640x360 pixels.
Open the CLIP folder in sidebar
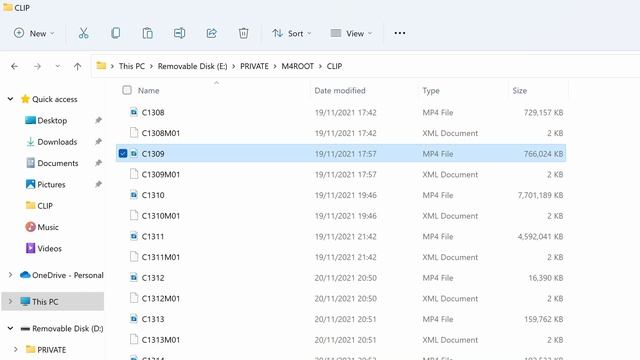coord(45,206)
